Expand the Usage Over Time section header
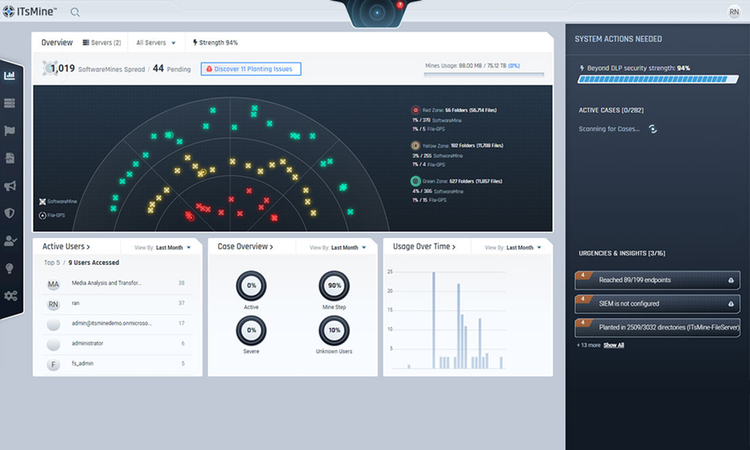This screenshot has width=750, height=450. pyautogui.click(x=424, y=246)
